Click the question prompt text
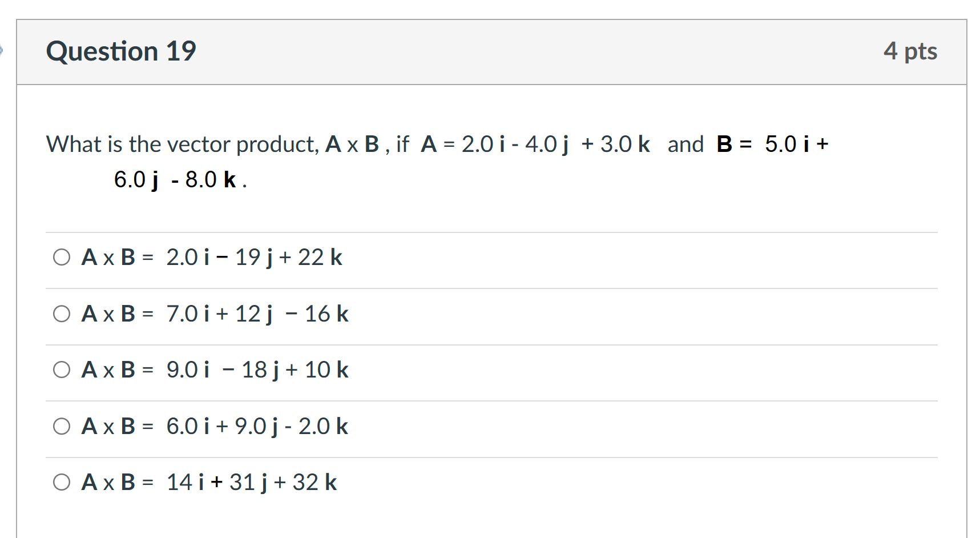 click(x=342, y=144)
